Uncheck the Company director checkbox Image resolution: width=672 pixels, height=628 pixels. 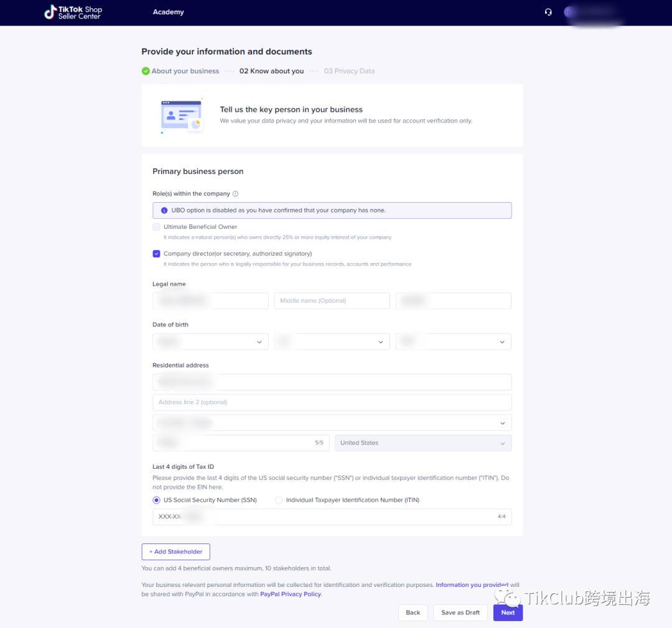pyautogui.click(x=157, y=254)
